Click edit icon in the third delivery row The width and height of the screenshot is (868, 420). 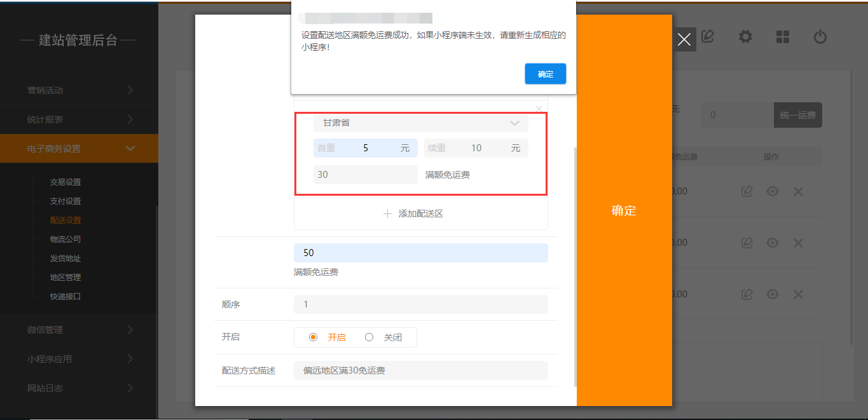747,294
